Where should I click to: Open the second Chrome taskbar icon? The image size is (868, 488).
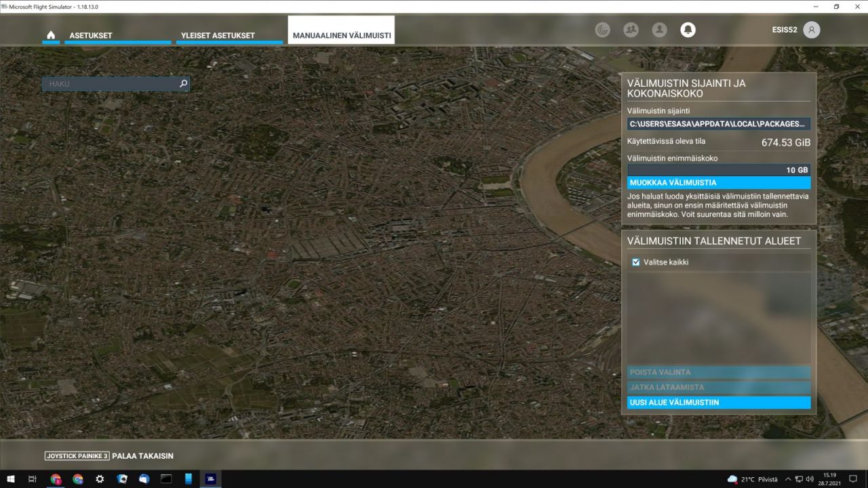[x=78, y=479]
